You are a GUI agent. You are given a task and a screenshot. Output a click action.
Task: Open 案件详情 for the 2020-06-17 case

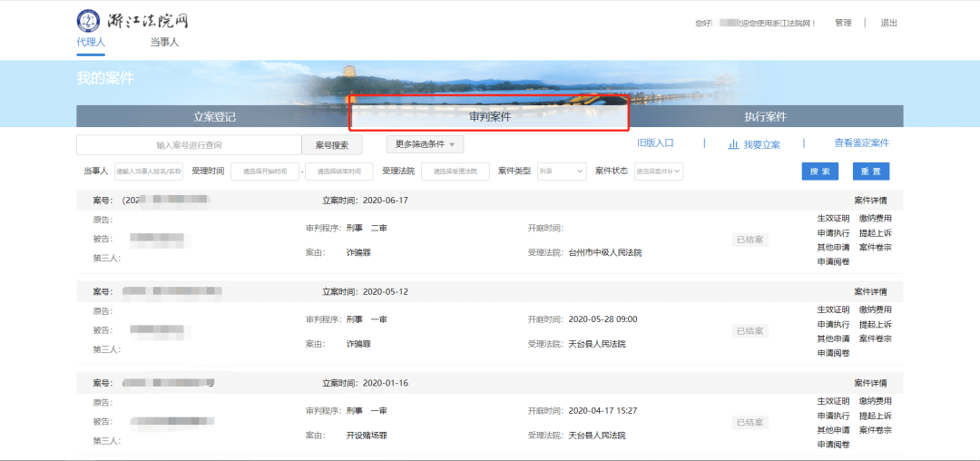(x=870, y=201)
